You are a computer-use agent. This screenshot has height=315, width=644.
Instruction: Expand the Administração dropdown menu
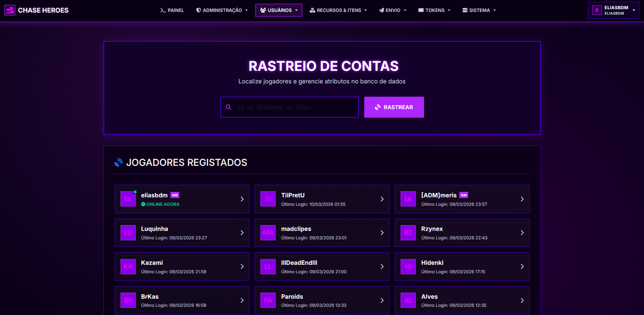(222, 10)
